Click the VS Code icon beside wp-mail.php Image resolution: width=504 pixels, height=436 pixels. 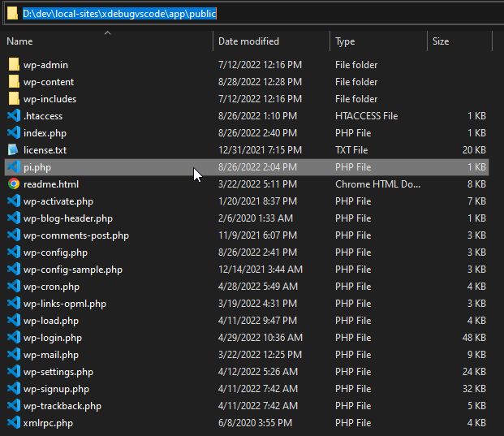point(14,354)
